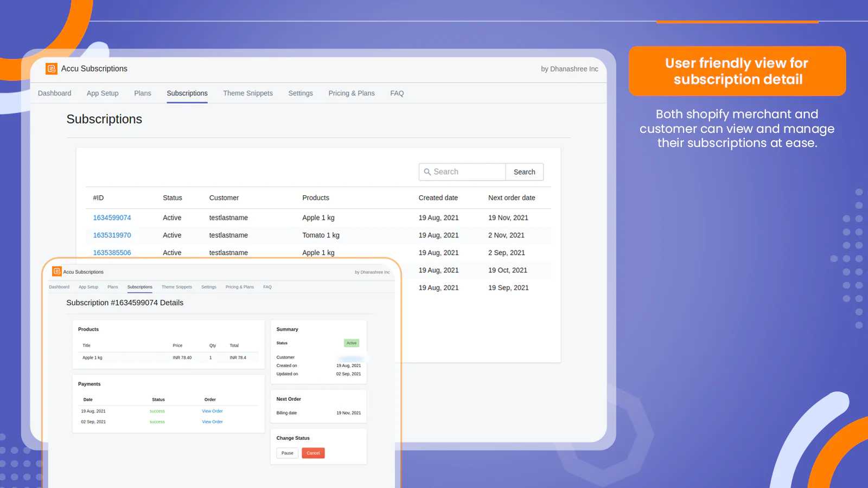Image resolution: width=868 pixels, height=488 pixels.
Task: Click the Next order date column header
Action: [512, 198]
